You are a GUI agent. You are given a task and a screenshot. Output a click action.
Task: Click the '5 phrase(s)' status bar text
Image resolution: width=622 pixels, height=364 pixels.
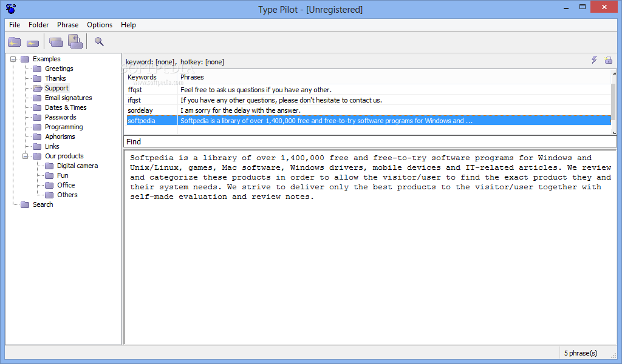pos(580,353)
